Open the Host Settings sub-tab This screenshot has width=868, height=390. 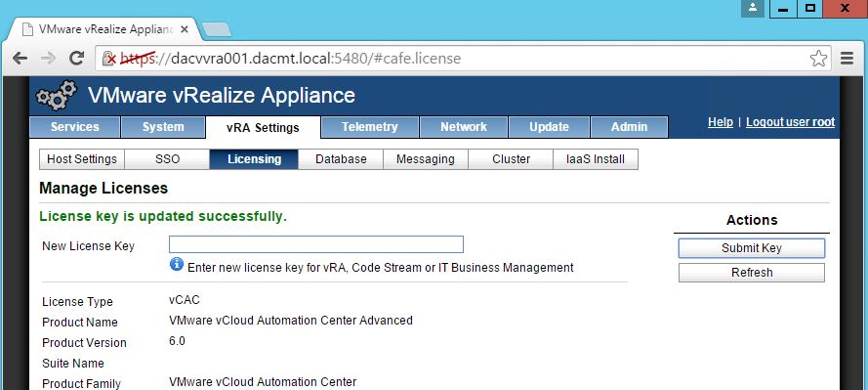click(82, 159)
